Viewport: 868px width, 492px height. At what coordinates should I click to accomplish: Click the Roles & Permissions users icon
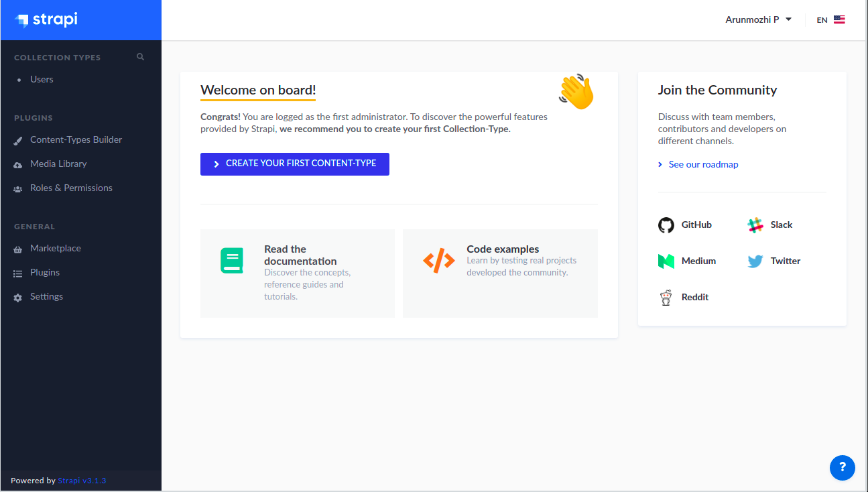pyautogui.click(x=17, y=189)
